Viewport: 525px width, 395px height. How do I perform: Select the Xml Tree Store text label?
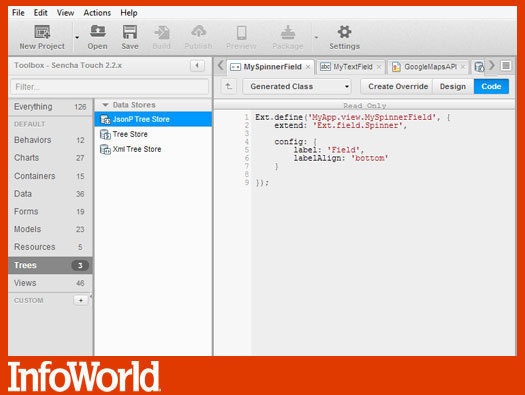[x=137, y=149]
